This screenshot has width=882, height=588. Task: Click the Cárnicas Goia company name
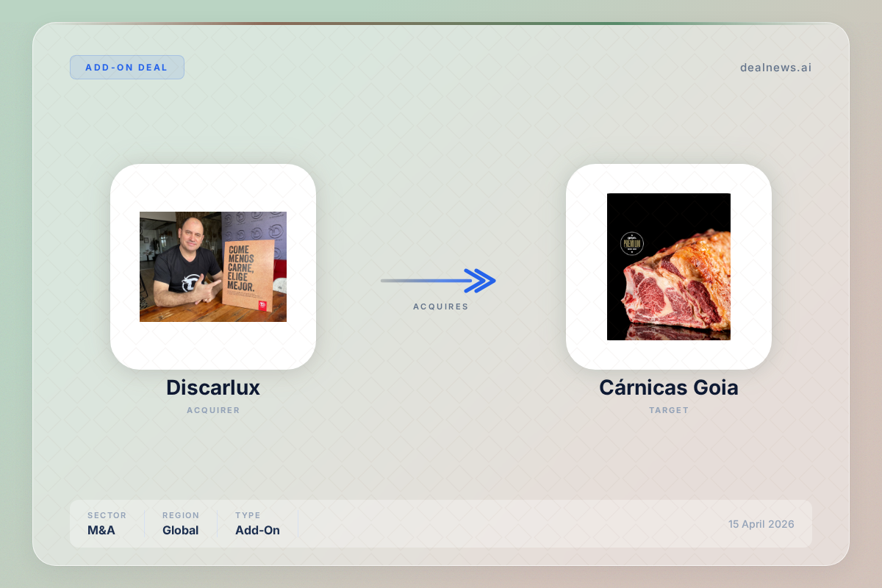pos(668,387)
